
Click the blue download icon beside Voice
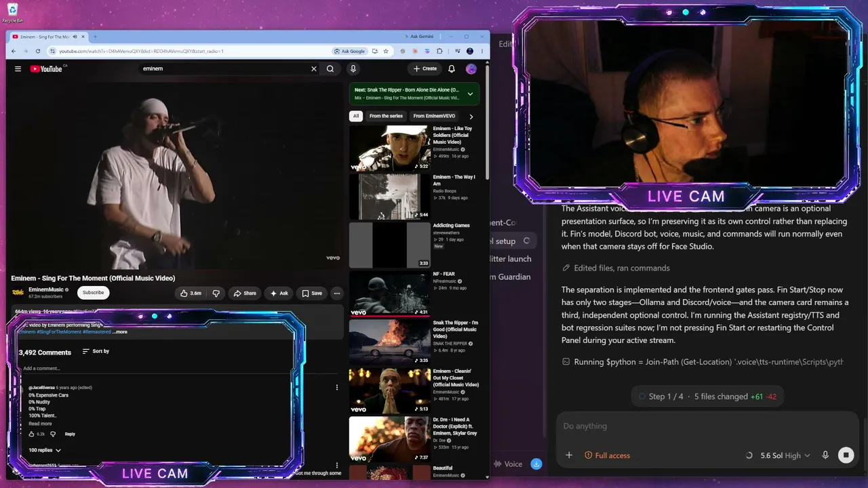pos(536,464)
